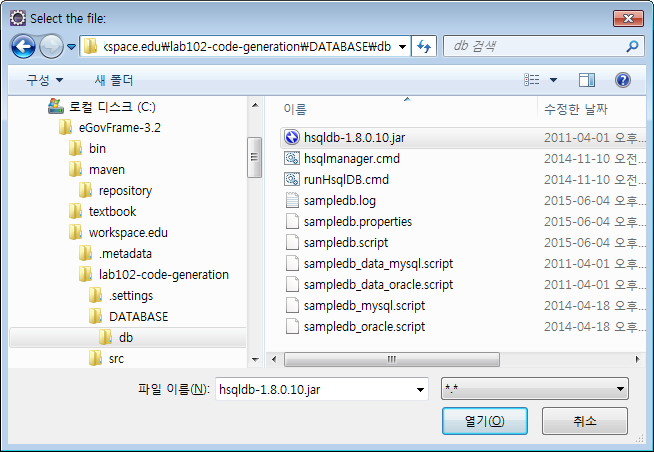
Task: Click the 취소 button
Action: pos(585,421)
